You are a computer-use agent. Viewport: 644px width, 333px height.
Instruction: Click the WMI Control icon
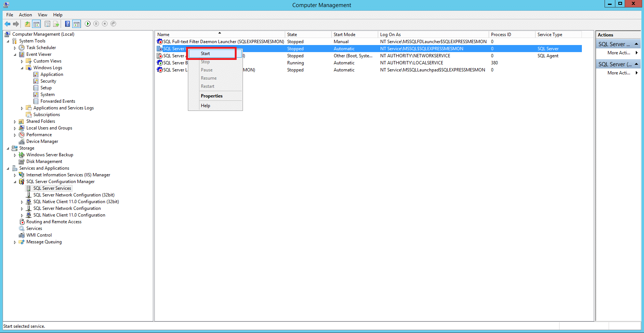22,235
